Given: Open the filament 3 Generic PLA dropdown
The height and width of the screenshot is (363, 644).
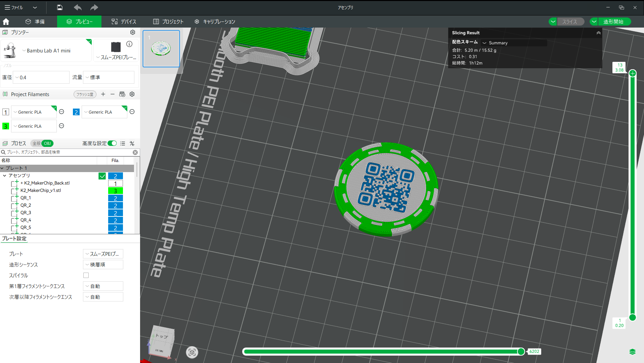Looking at the screenshot, I should point(34,126).
